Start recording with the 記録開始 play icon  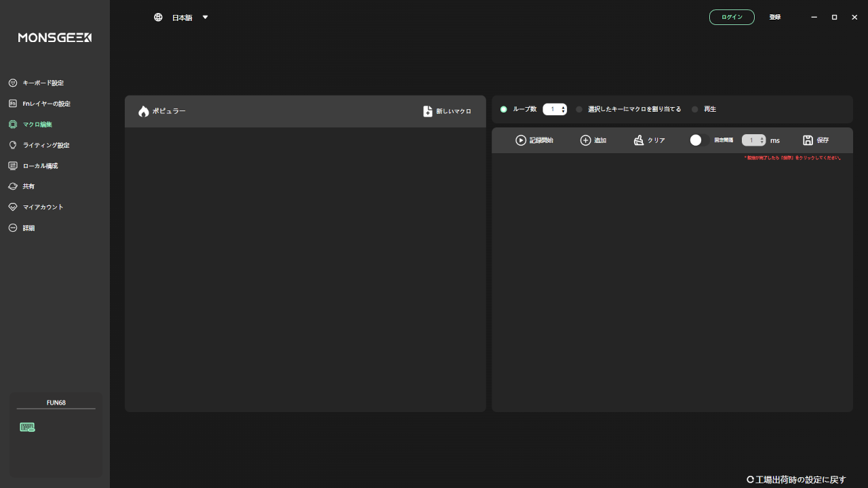(521, 140)
